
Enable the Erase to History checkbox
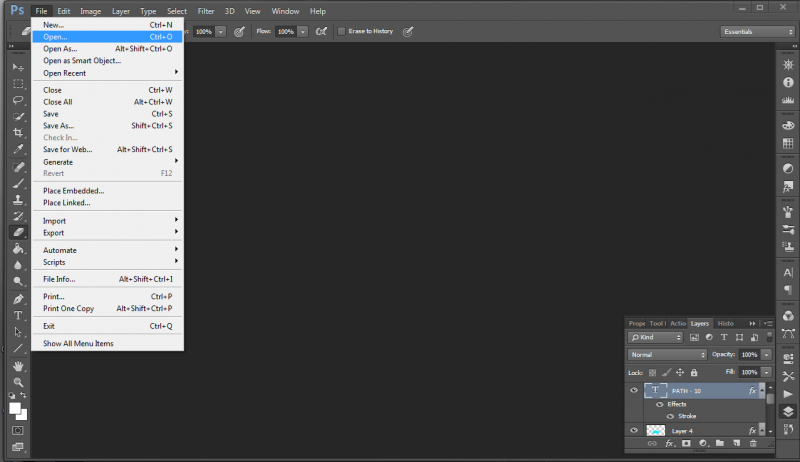pyautogui.click(x=341, y=31)
